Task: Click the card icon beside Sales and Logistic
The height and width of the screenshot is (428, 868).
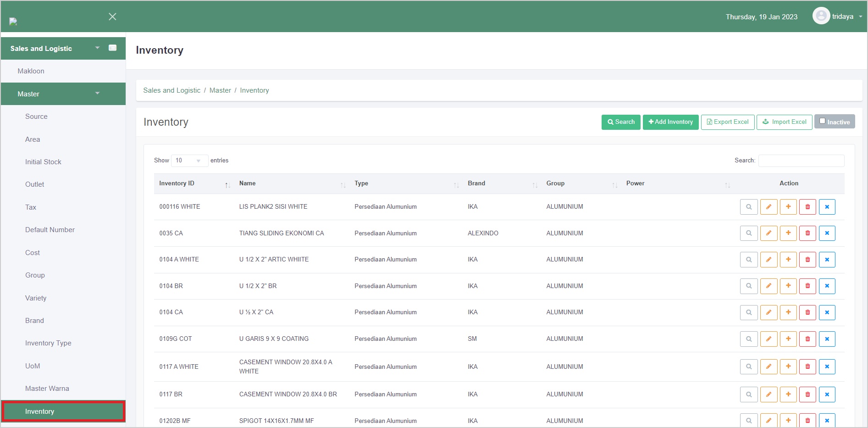Action: [x=112, y=48]
